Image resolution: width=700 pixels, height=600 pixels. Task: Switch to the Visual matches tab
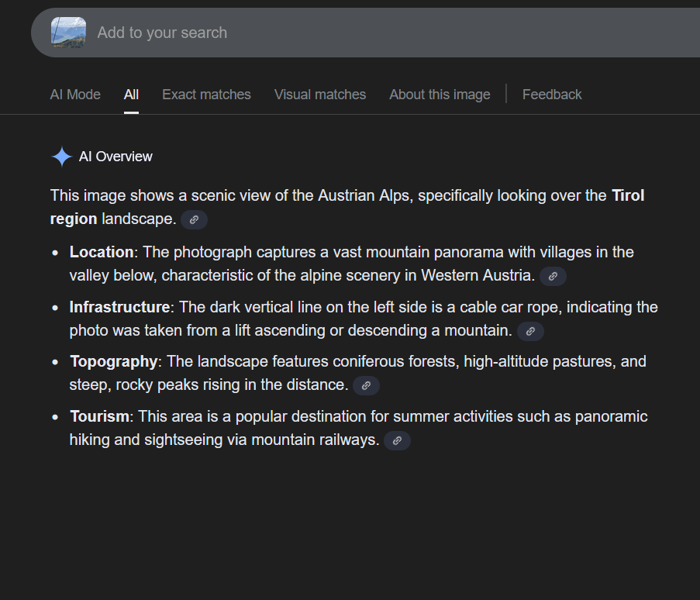320,95
